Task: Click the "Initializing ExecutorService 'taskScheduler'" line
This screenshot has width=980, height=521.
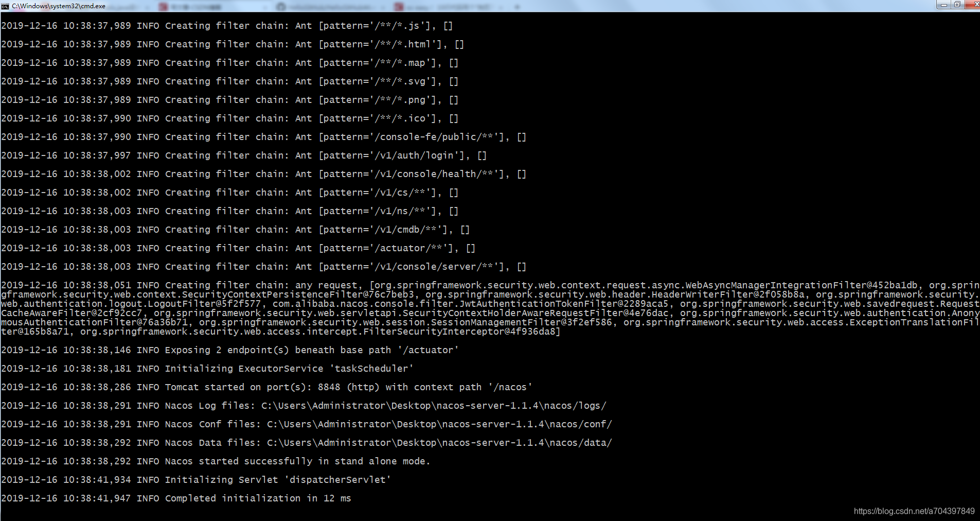Action: (x=207, y=369)
